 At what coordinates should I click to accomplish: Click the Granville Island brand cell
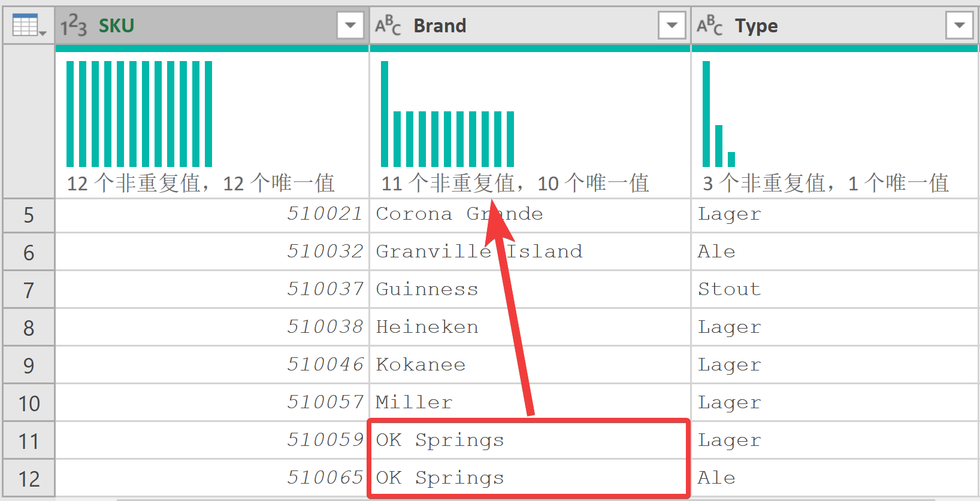[x=530, y=252]
